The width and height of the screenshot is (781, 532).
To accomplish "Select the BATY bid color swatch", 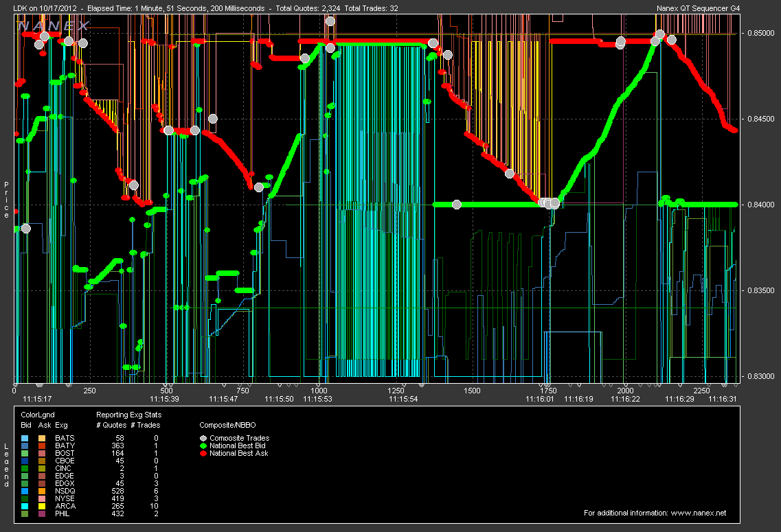I will (x=25, y=446).
